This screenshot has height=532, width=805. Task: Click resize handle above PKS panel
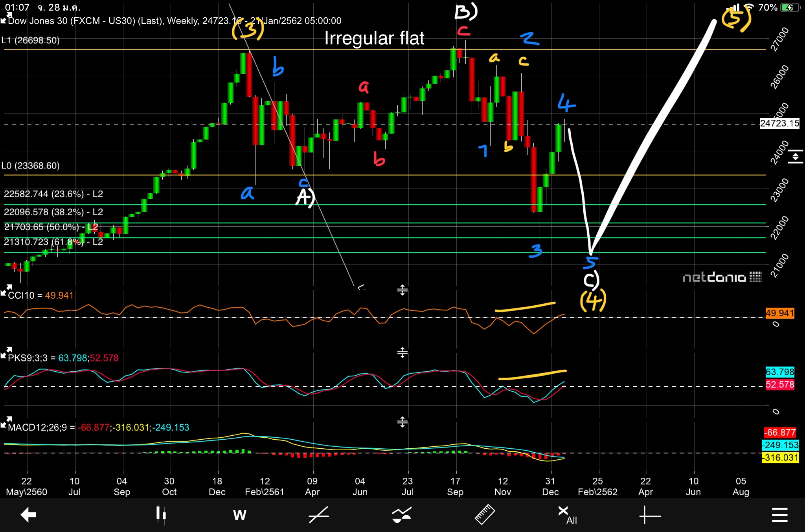click(402, 352)
